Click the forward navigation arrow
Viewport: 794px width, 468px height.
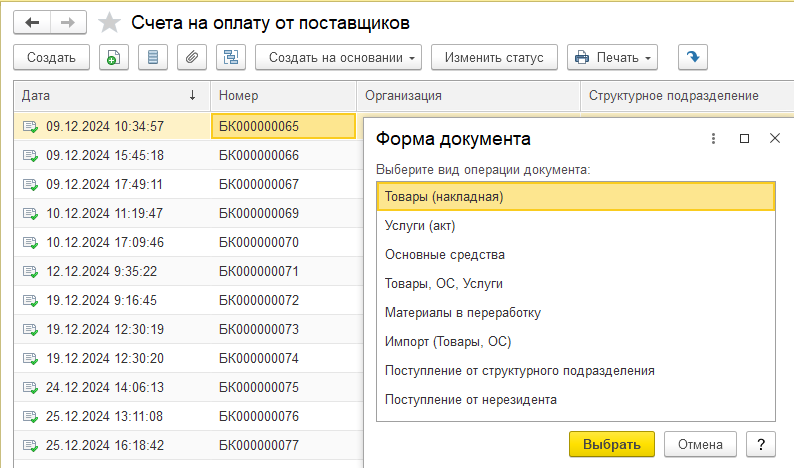point(67,22)
